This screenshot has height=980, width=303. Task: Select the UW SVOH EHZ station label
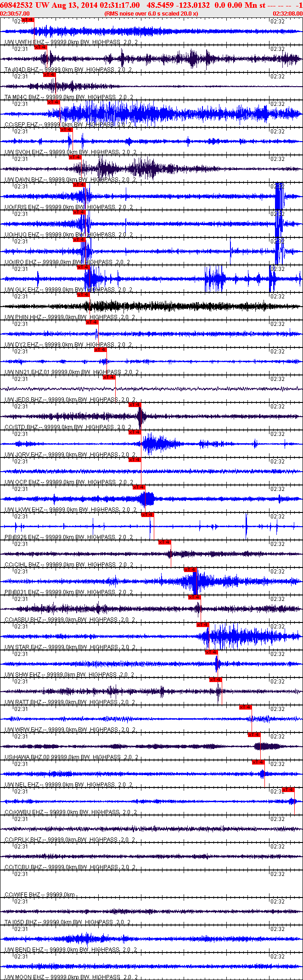pyautogui.click(x=70, y=152)
